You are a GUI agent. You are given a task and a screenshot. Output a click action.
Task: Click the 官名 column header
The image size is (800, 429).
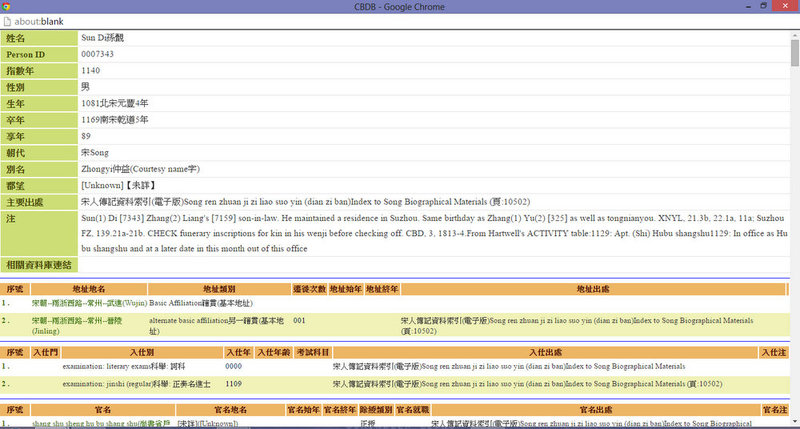(x=103, y=410)
